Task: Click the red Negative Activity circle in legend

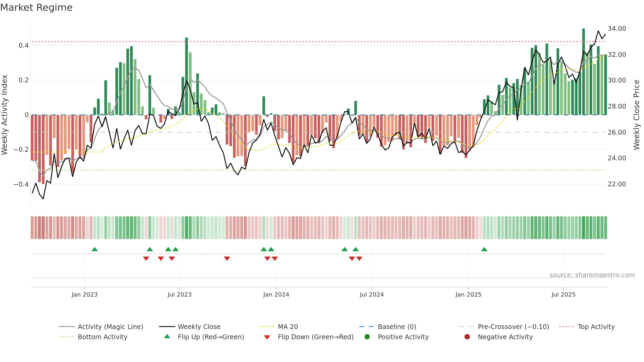Action: pyautogui.click(x=467, y=337)
